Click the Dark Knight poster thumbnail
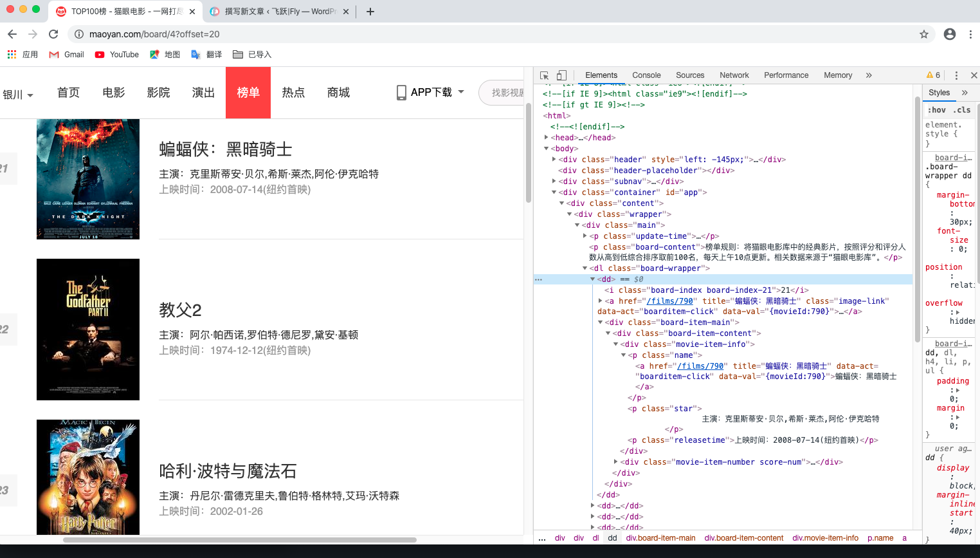This screenshot has height=558, width=980. pyautogui.click(x=88, y=179)
